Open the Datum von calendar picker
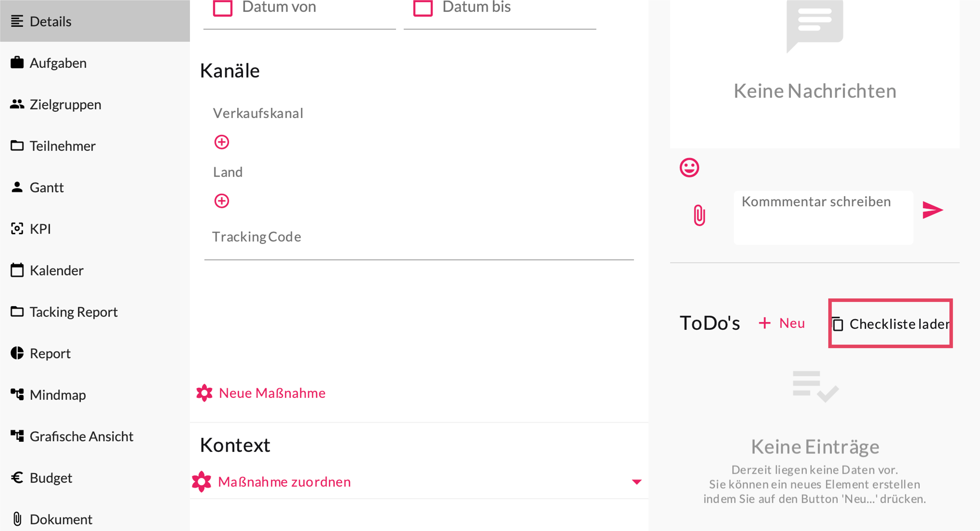The width and height of the screenshot is (980, 531). point(223,7)
